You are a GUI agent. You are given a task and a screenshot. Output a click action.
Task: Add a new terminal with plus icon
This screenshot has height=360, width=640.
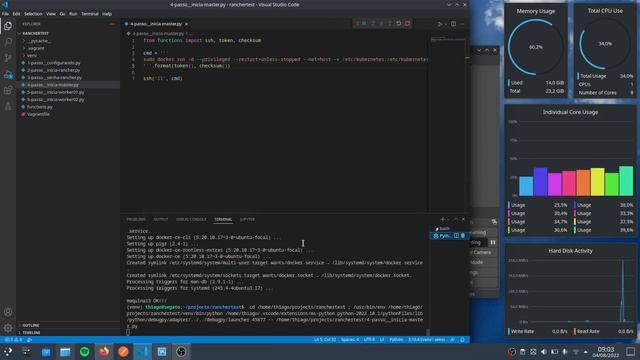[x=442, y=220]
